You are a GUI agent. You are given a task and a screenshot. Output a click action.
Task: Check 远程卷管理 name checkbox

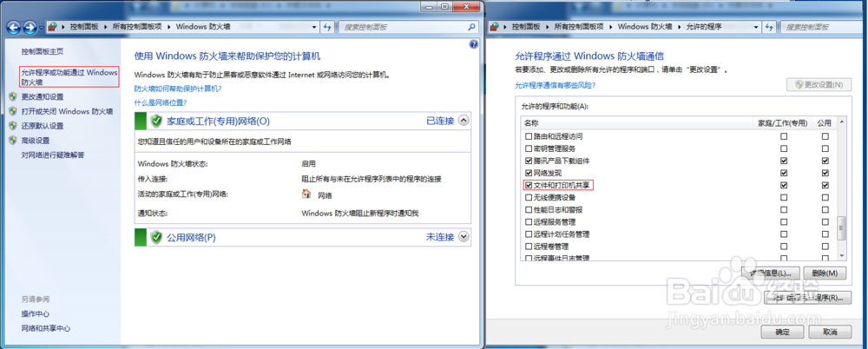[528, 246]
